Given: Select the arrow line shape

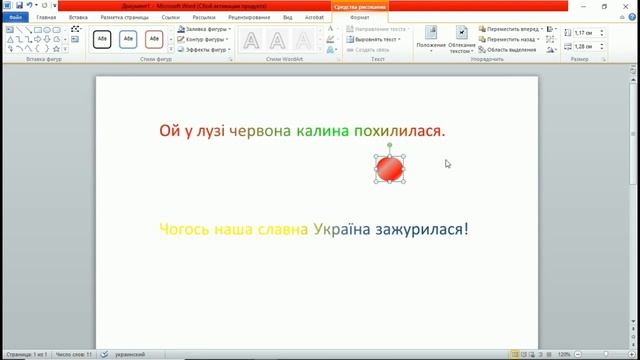Looking at the screenshot, I should click(29, 30).
